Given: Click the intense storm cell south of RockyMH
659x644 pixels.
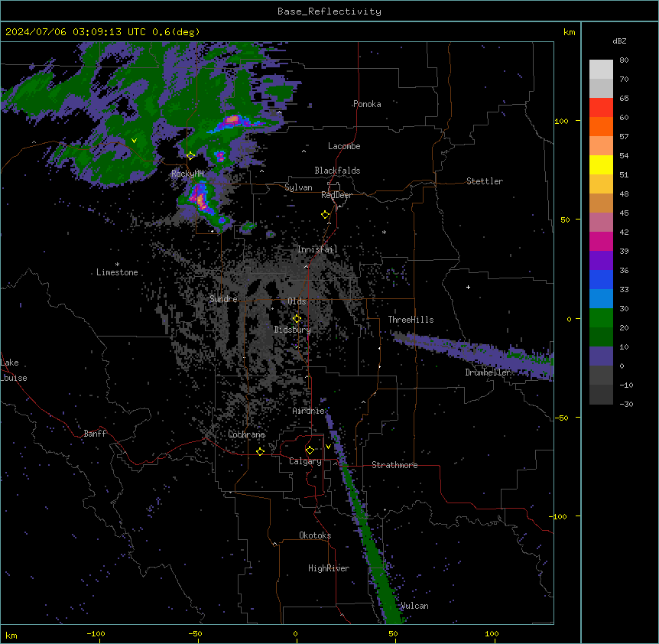Looking at the screenshot, I should pos(200,197).
